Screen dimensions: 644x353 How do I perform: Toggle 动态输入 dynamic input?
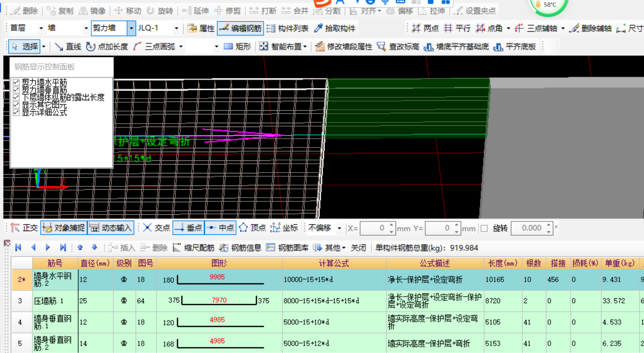click(111, 228)
